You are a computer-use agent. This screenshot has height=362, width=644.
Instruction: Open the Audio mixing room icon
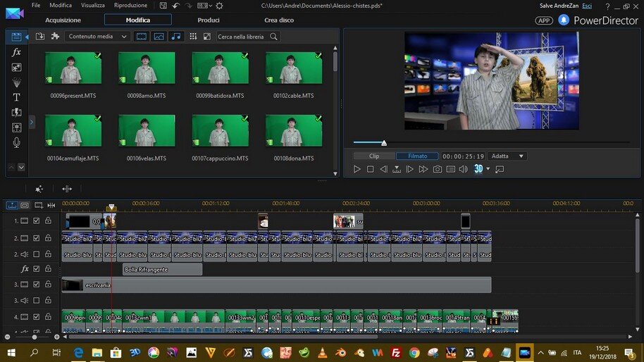tap(16, 127)
